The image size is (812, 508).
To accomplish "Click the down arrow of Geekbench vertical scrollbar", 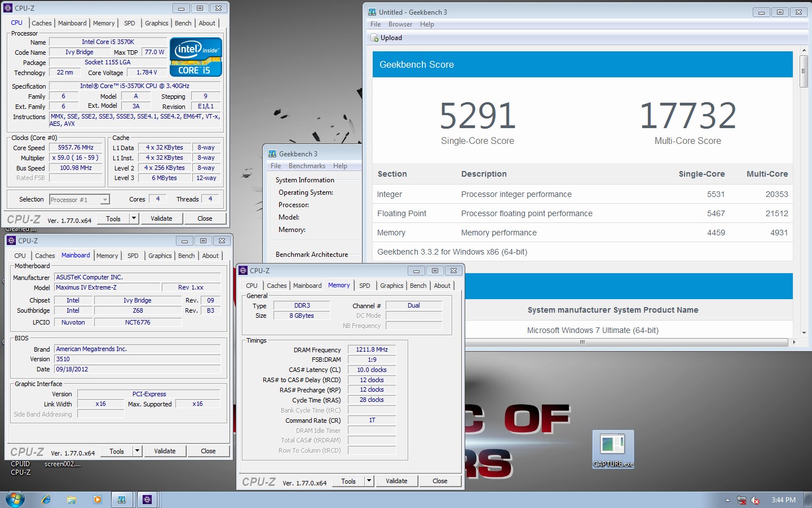I will [804, 333].
